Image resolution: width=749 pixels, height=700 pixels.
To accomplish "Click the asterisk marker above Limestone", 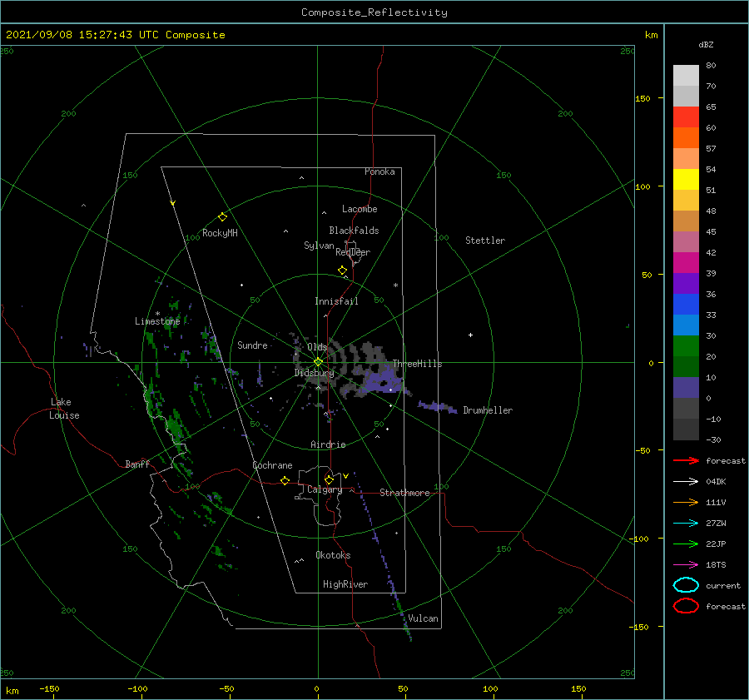I will (157, 314).
